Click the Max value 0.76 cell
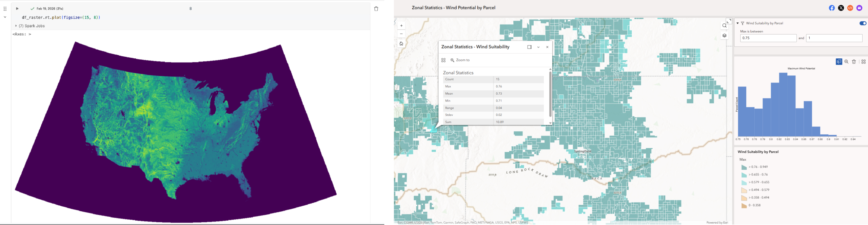868x225 pixels. pyautogui.click(x=518, y=87)
